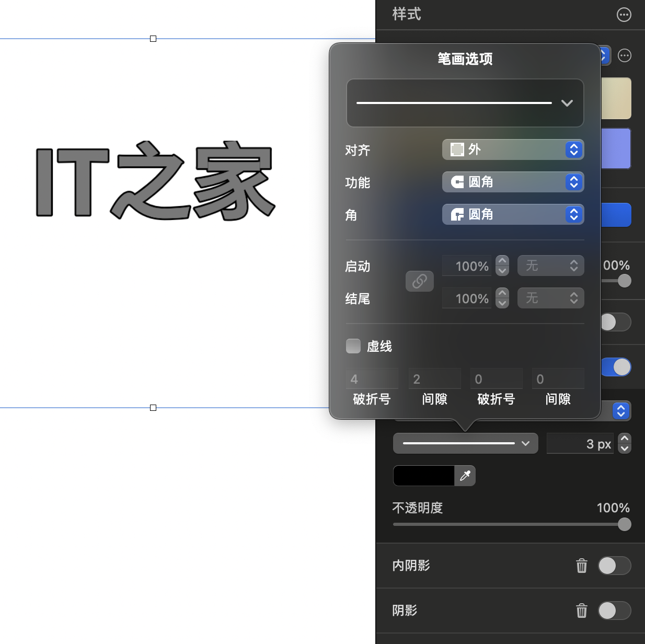Click the top selection handle on canvas
The height and width of the screenshot is (644, 645).
pyautogui.click(x=153, y=39)
